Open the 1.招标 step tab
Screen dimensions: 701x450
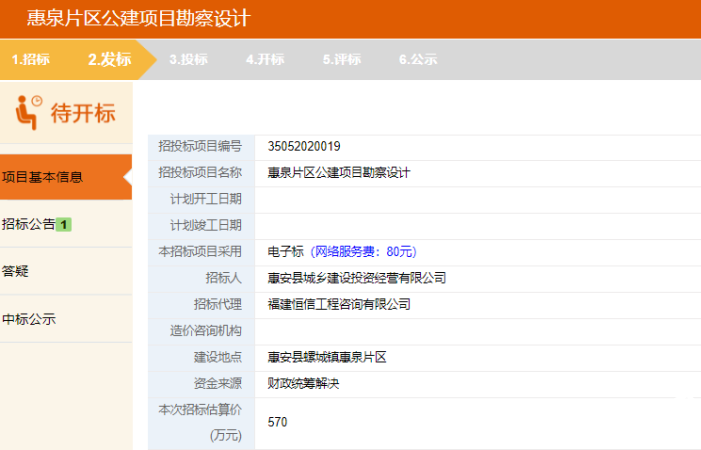31,59
